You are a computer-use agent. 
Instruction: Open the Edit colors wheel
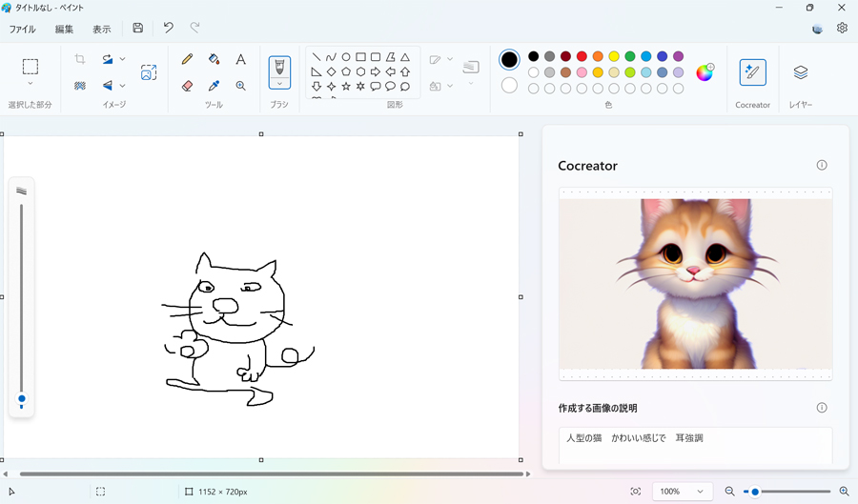[x=705, y=71]
